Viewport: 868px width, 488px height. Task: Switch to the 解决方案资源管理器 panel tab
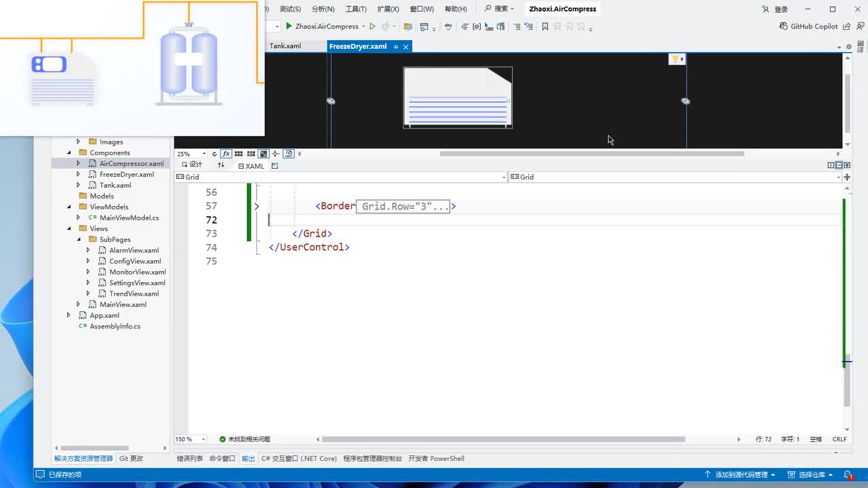click(83, 459)
